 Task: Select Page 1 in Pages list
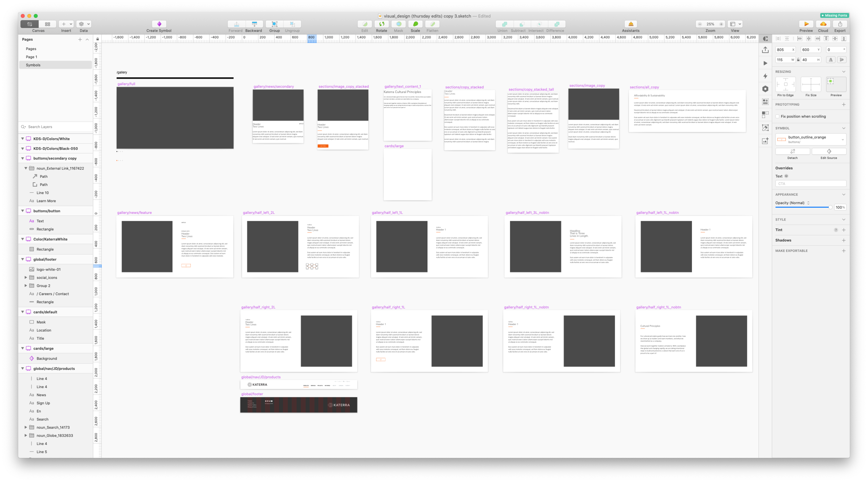pos(32,57)
